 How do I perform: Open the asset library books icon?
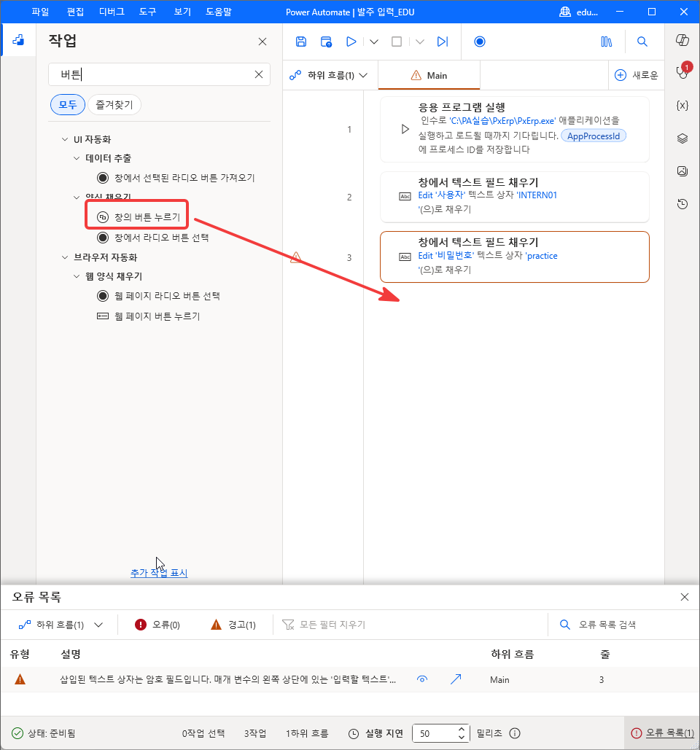click(606, 42)
